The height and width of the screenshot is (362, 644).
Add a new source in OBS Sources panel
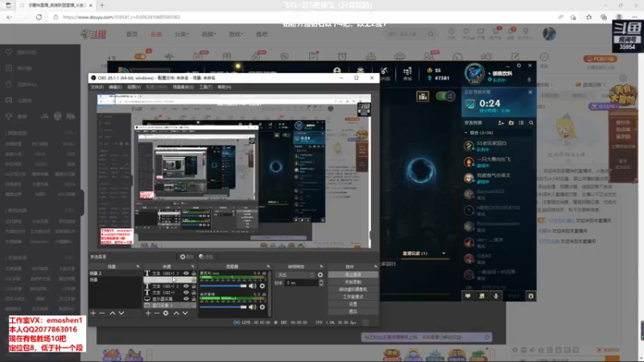coord(148,313)
